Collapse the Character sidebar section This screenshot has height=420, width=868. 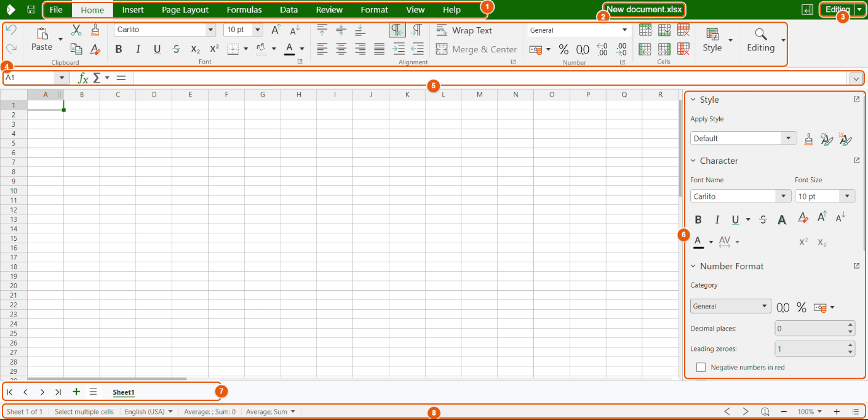point(693,161)
